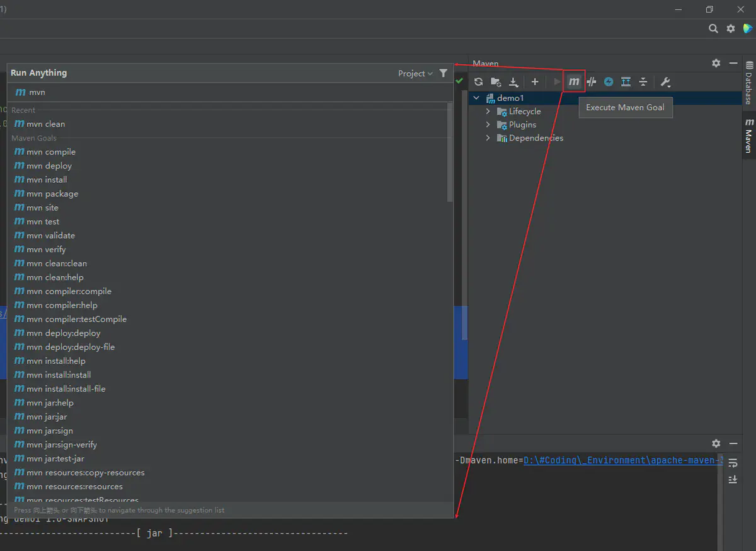The height and width of the screenshot is (551, 756).
Task: Click the Download Sources icon in Maven toolbar
Action: [x=514, y=82]
